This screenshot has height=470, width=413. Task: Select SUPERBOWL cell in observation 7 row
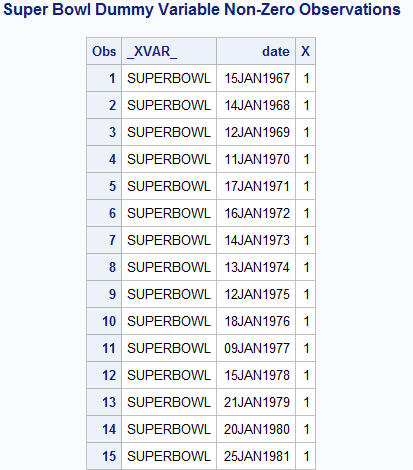[x=169, y=240]
